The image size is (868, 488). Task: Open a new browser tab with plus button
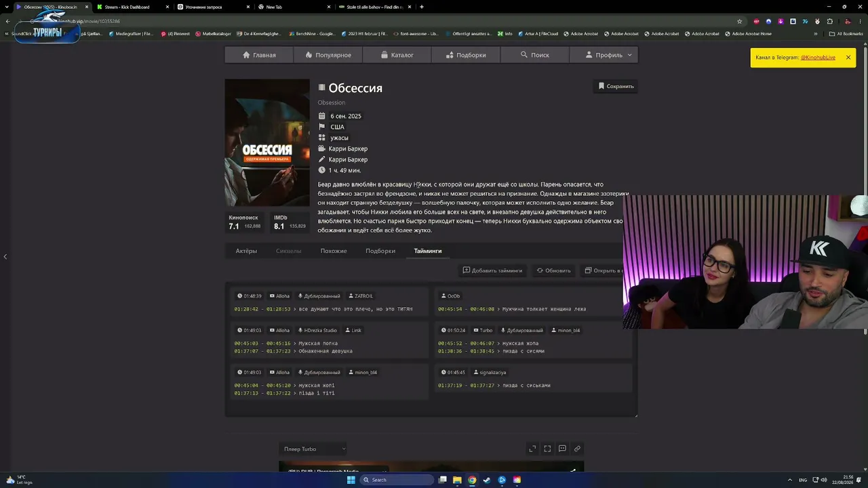tap(422, 7)
